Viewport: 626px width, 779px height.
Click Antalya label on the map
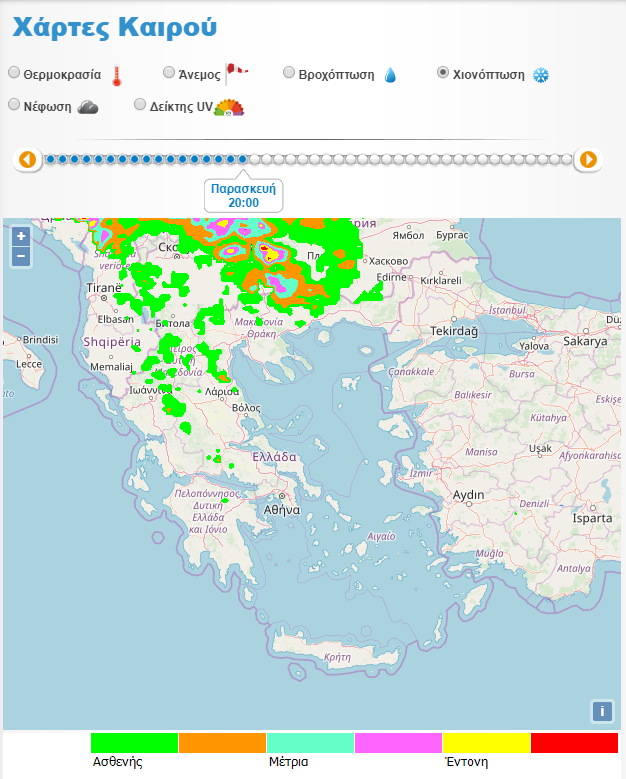(x=574, y=568)
